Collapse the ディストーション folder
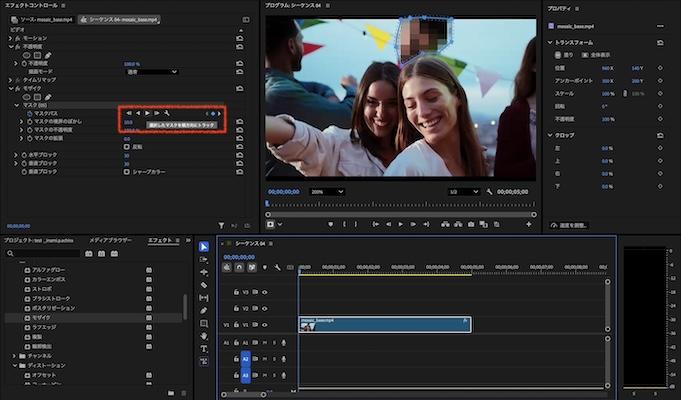Image resolution: width=681 pixels, height=400 pixels. tap(15, 365)
